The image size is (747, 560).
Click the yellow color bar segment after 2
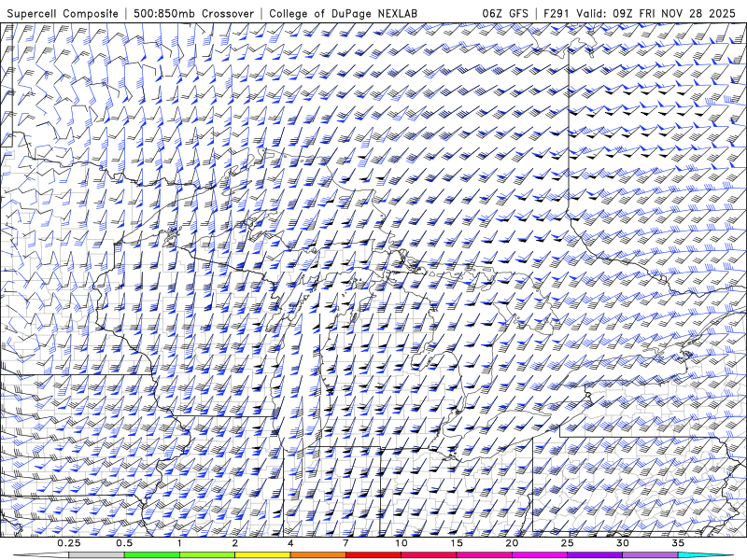(262, 555)
